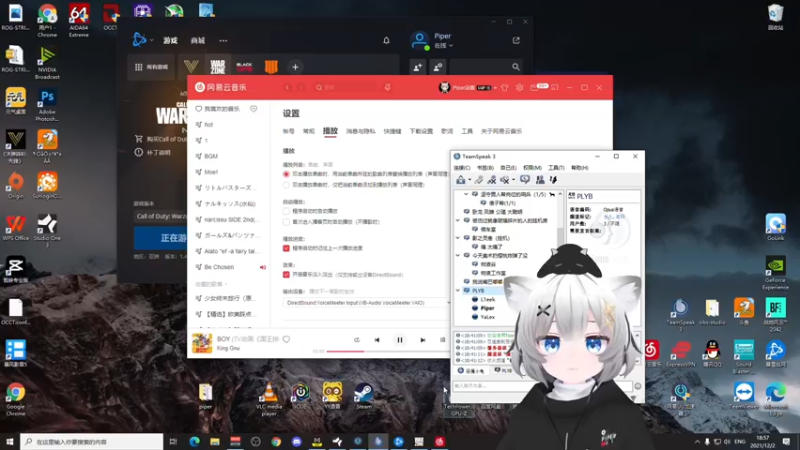
Task: Select user L1eek in TeamSpeak channel
Action: tap(487, 299)
